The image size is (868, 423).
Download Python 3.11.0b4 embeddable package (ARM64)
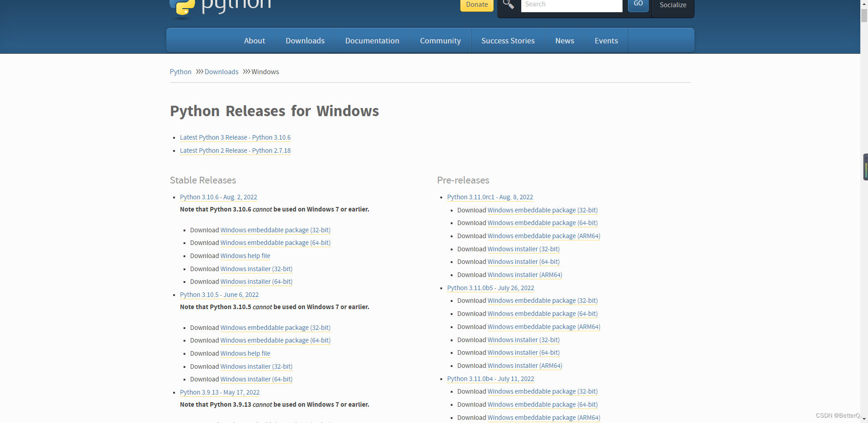pyautogui.click(x=544, y=418)
